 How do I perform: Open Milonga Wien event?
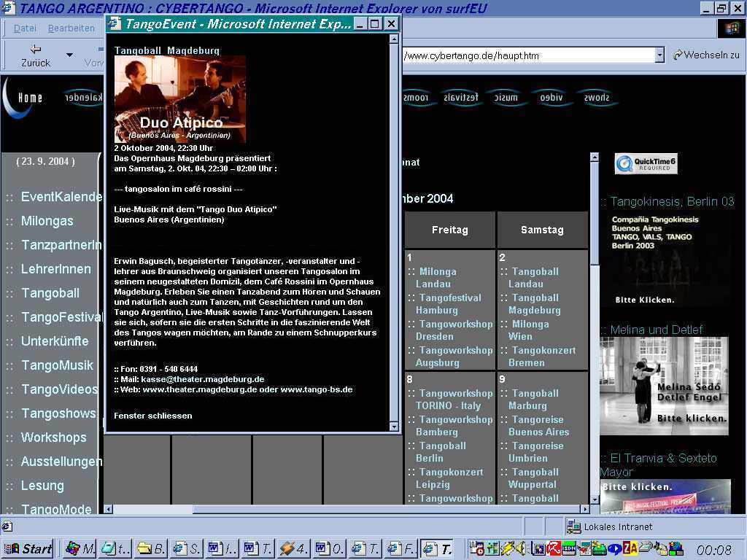click(x=528, y=330)
